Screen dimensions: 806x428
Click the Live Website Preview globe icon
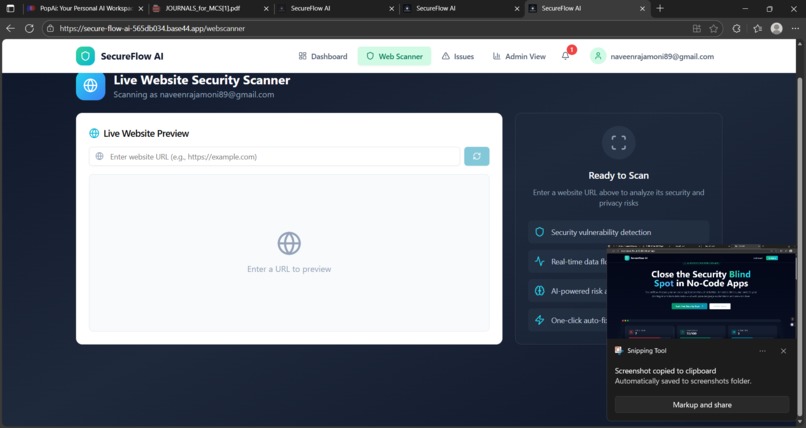pyautogui.click(x=94, y=133)
